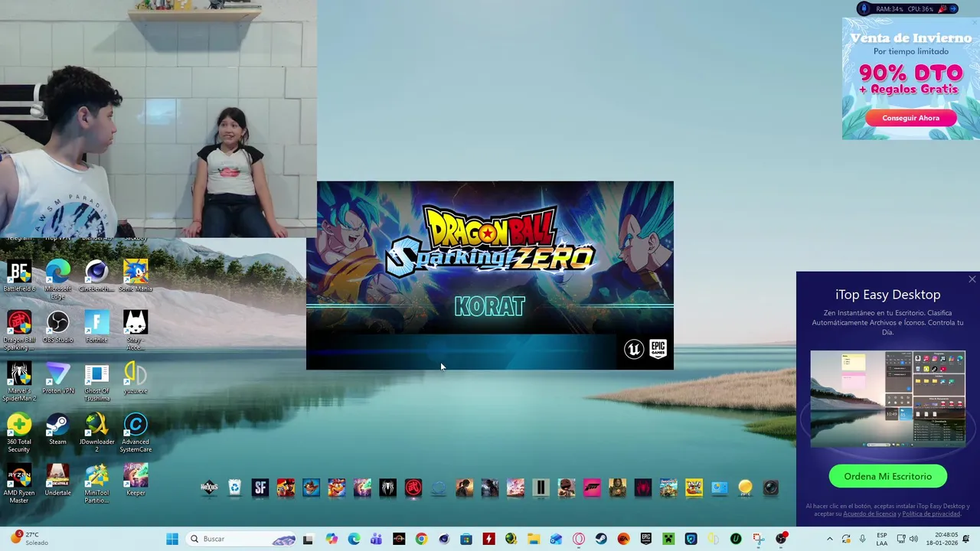
Task: Open Epic Games Launcher in taskbar
Action: (646, 539)
